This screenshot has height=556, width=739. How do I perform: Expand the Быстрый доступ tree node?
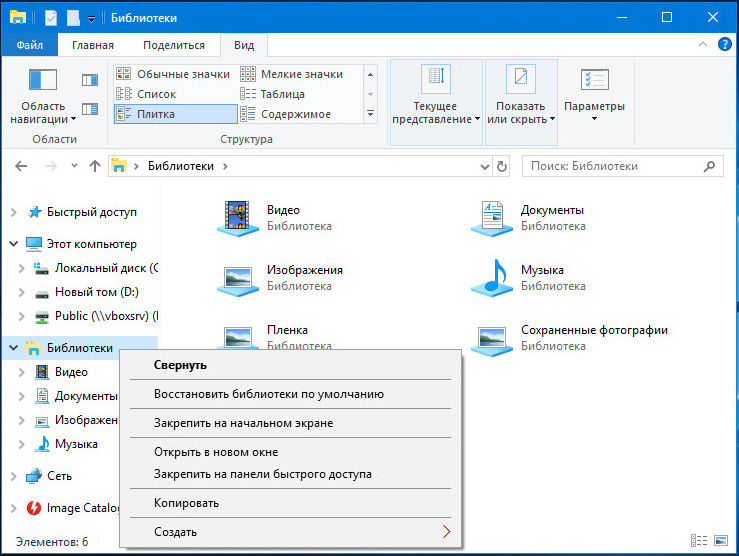point(13,212)
